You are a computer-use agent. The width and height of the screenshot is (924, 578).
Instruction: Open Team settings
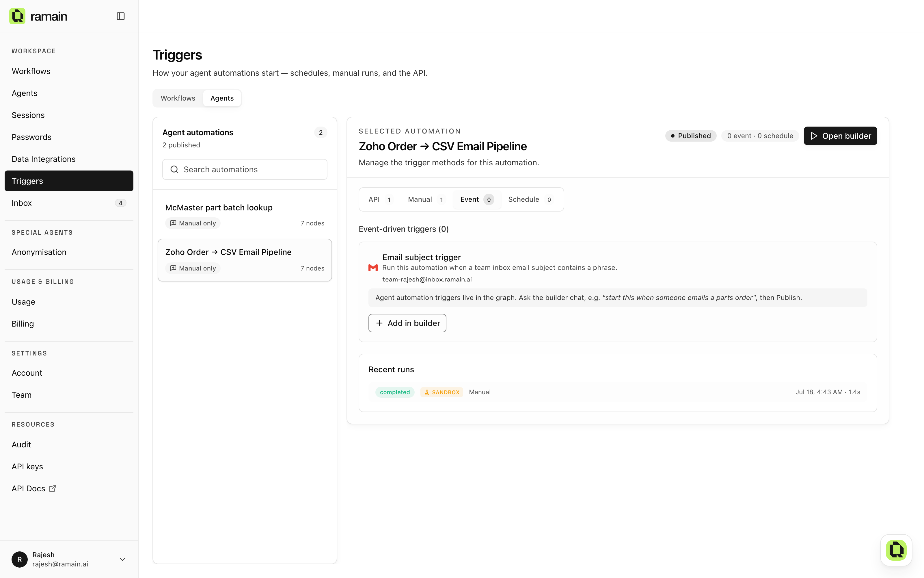[69, 395]
